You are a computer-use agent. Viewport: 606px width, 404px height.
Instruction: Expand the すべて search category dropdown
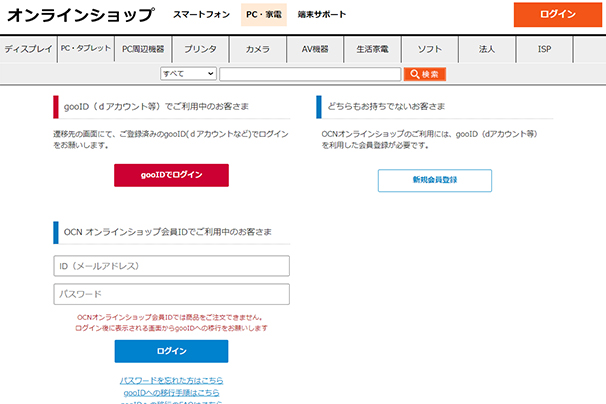point(188,74)
